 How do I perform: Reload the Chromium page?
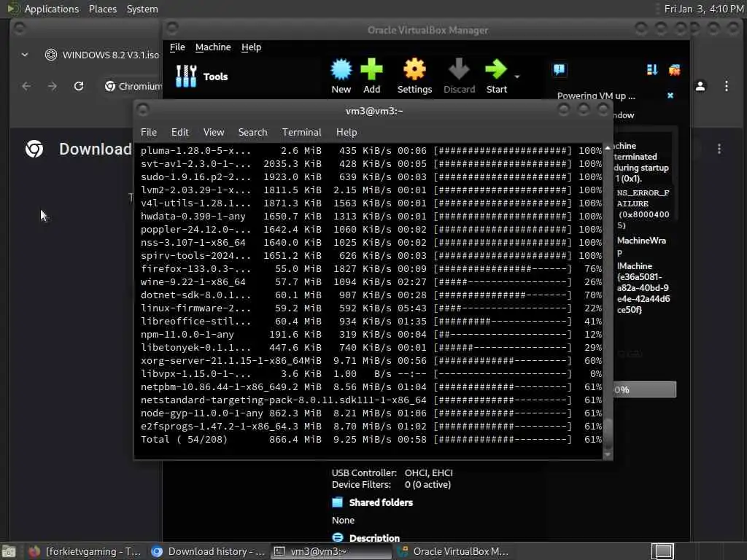[x=79, y=86]
